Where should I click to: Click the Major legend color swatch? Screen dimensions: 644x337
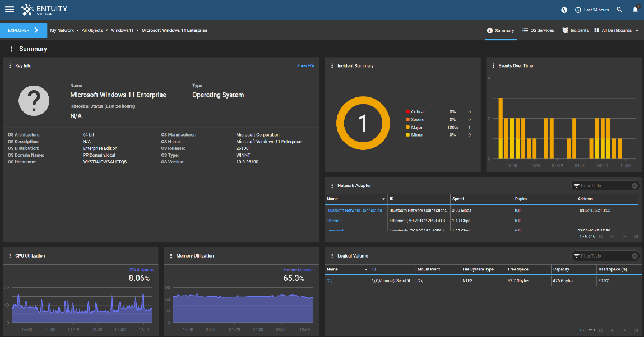pyautogui.click(x=407, y=128)
